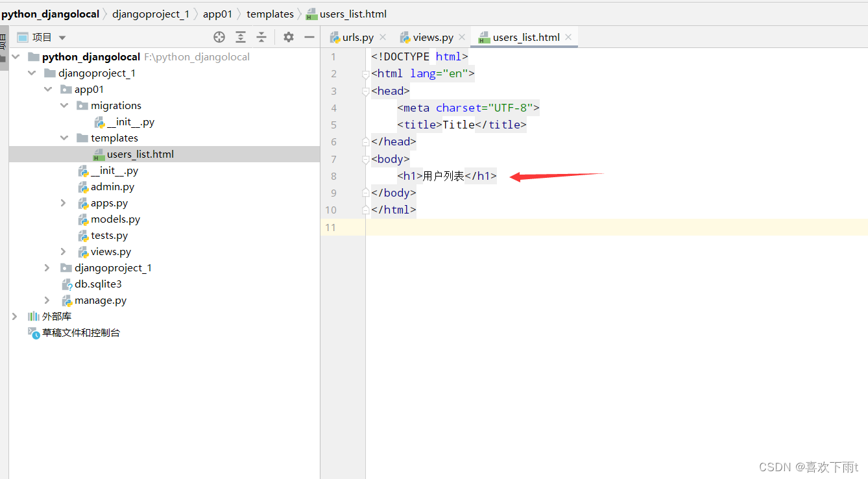The width and height of the screenshot is (868, 479).
Task: Click the locate/select opened file target icon
Action: pos(219,37)
